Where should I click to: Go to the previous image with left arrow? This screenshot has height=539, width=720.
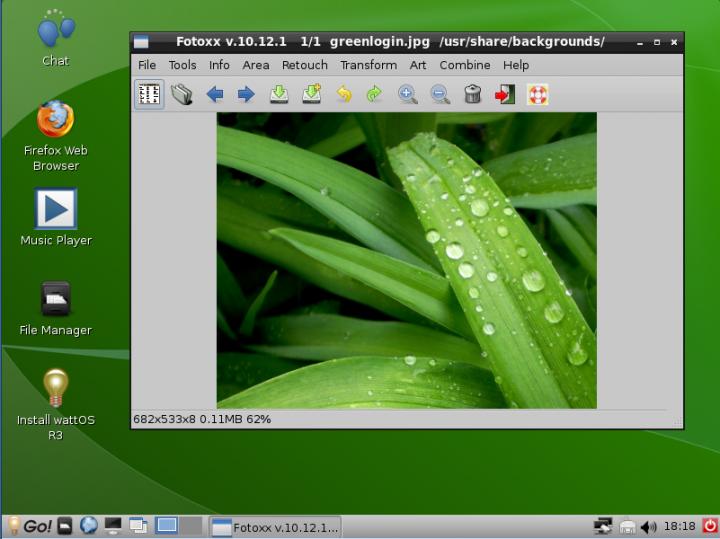pos(214,95)
